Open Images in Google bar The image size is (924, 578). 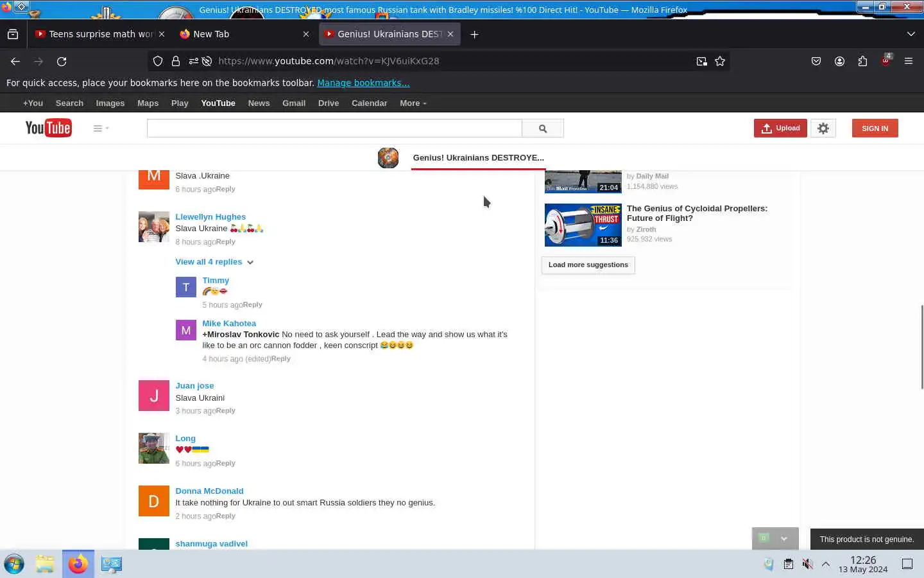tap(110, 103)
